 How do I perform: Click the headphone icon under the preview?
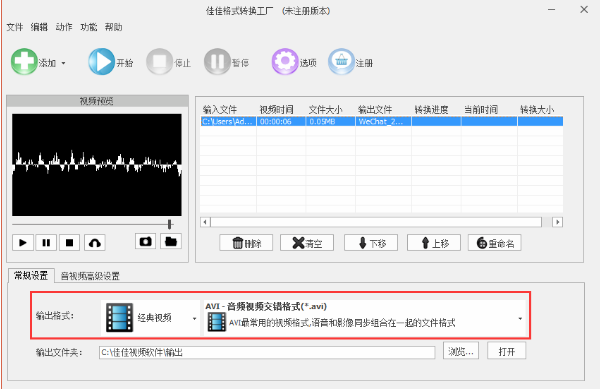coord(95,243)
